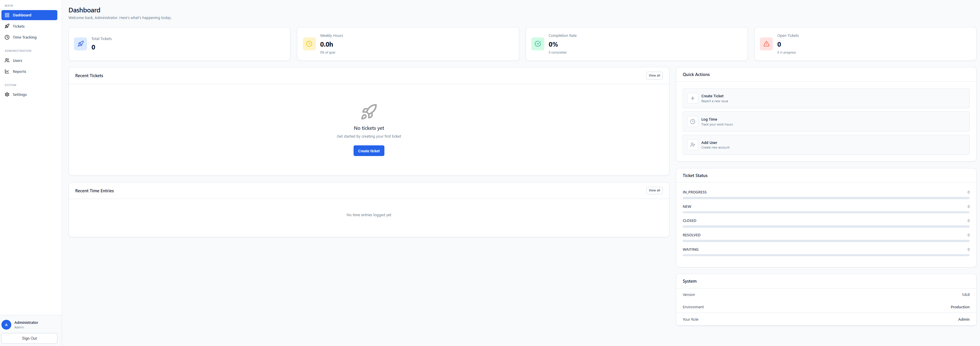The width and height of the screenshot is (980, 346).
Task: Open the Reports page
Action: tap(19, 71)
